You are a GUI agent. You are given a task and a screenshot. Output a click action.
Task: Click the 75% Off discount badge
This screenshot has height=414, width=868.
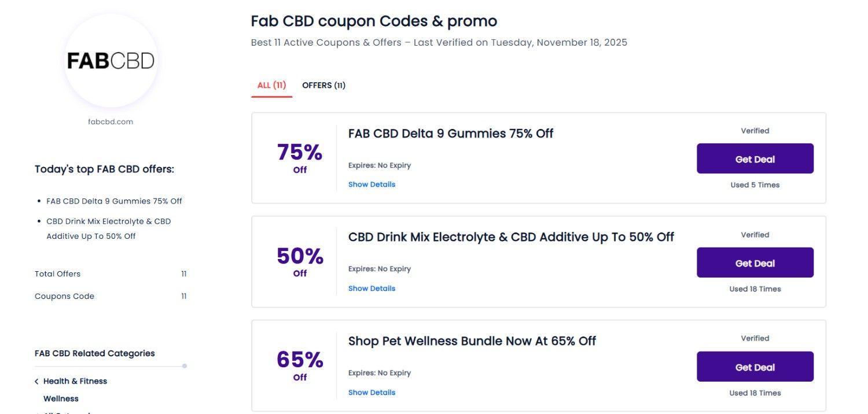click(x=300, y=157)
